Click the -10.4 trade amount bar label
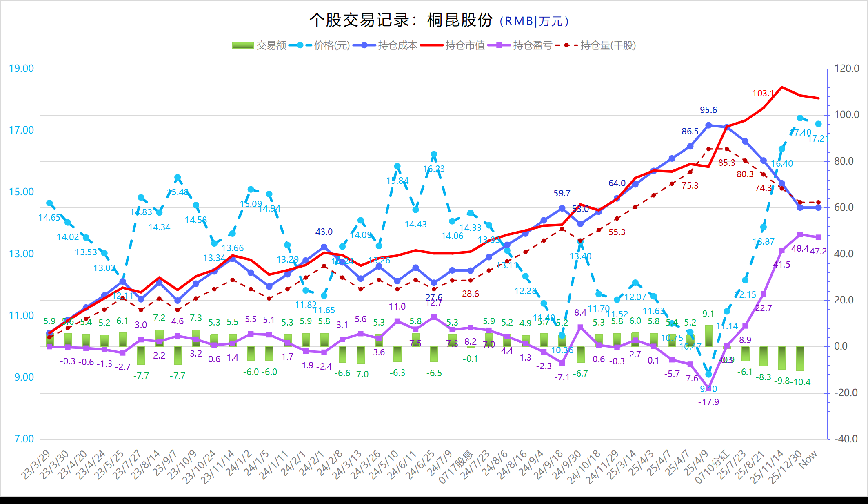The width and height of the screenshot is (868, 504). tap(800, 382)
